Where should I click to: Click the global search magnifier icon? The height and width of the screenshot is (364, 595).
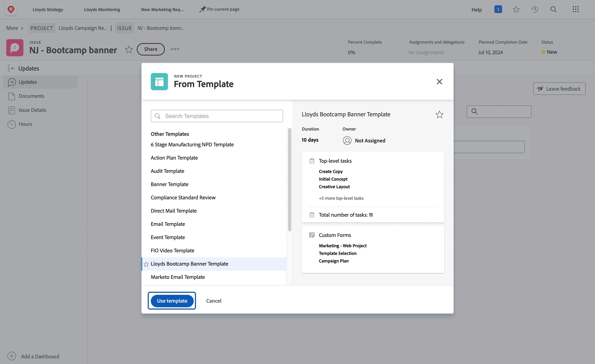click(553, 9)
